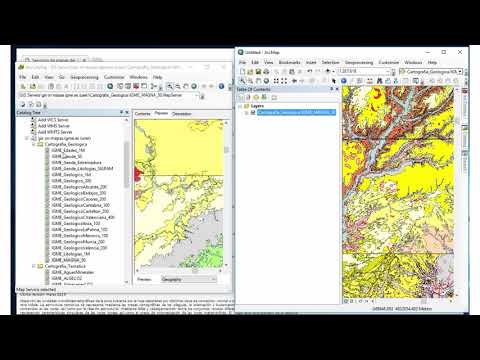Image resolution: width=480 pixels, height=360 pixels.
Task: Collapse the Cartografia_Tematica folder
Action: pyautogui.click(x=34, y=266)
